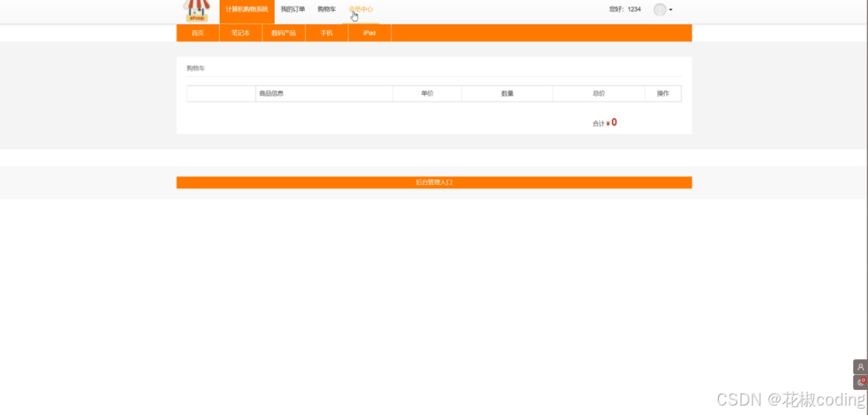
Task: Click the 单价 column header
Action: point(428,93)
